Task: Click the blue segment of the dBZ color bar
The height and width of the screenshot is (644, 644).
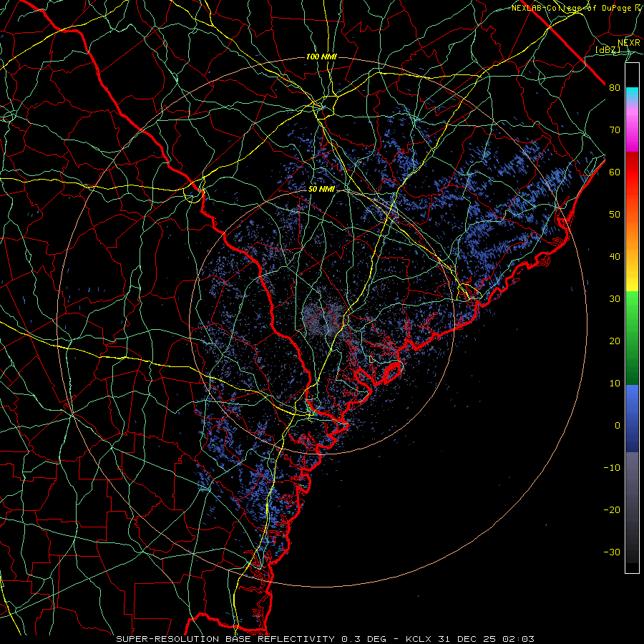Action: pos(632,418)
